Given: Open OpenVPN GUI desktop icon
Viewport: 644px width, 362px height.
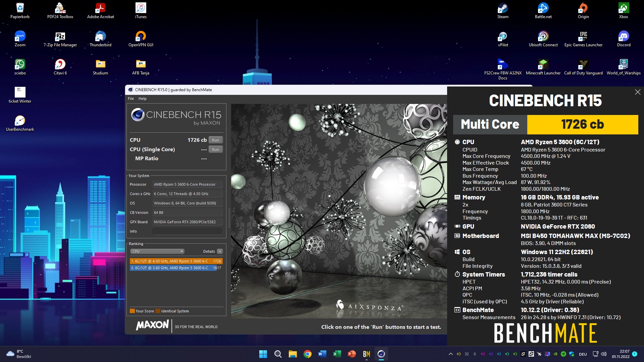Looking at the screenshot, I should [x=141, y=39].
